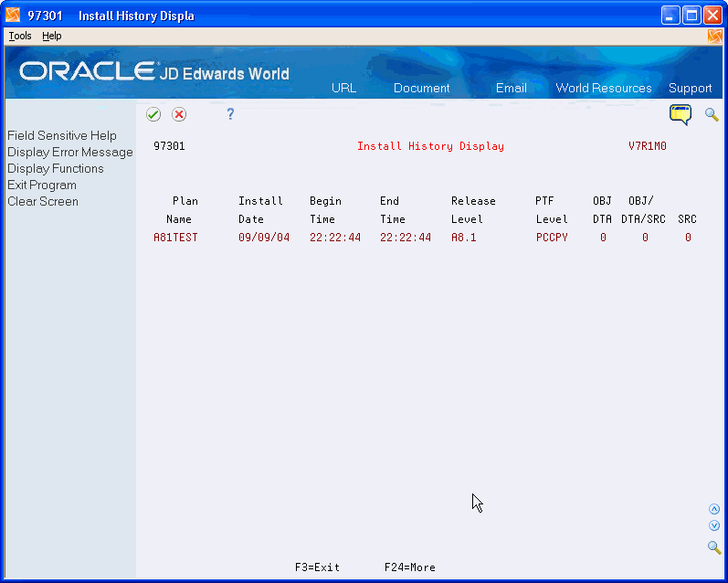Open the blue question mark help icon
728x583 pixels.
[x=230, y=114]
